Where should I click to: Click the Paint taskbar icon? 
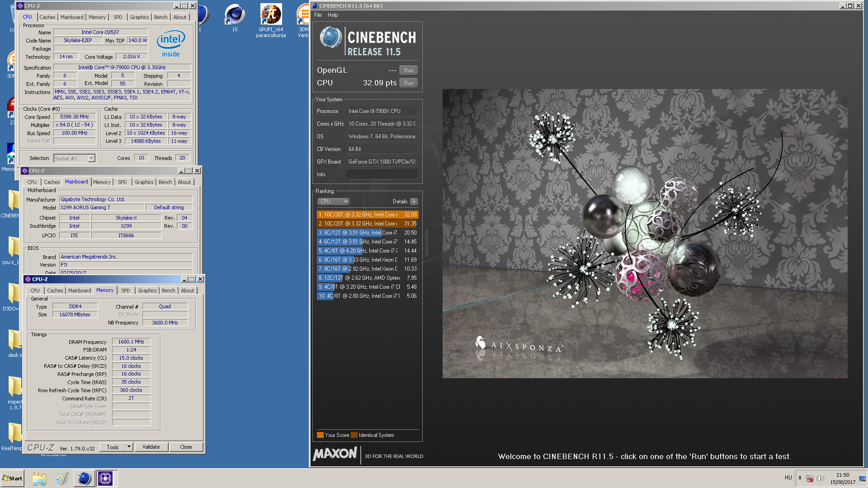[61, 479]
